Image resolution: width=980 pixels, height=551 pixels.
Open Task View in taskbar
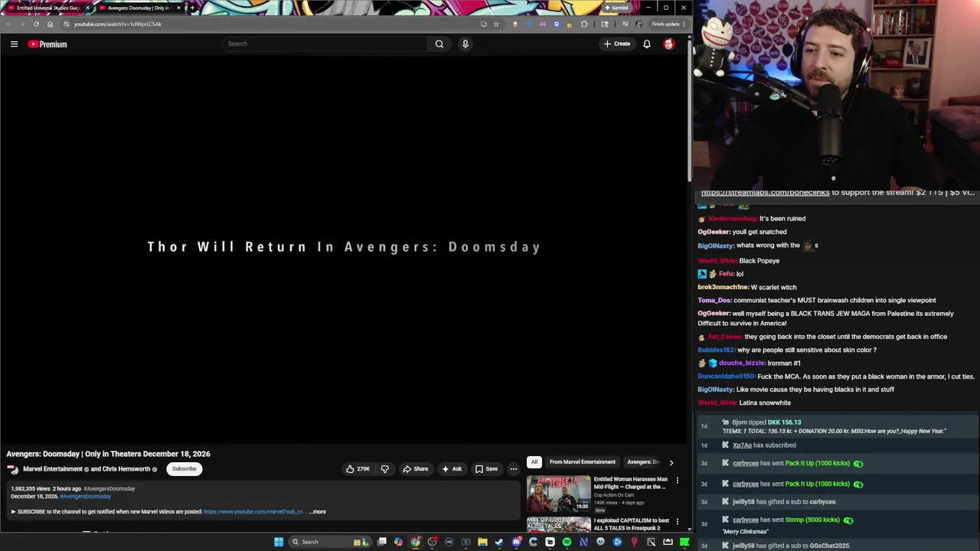381,542
